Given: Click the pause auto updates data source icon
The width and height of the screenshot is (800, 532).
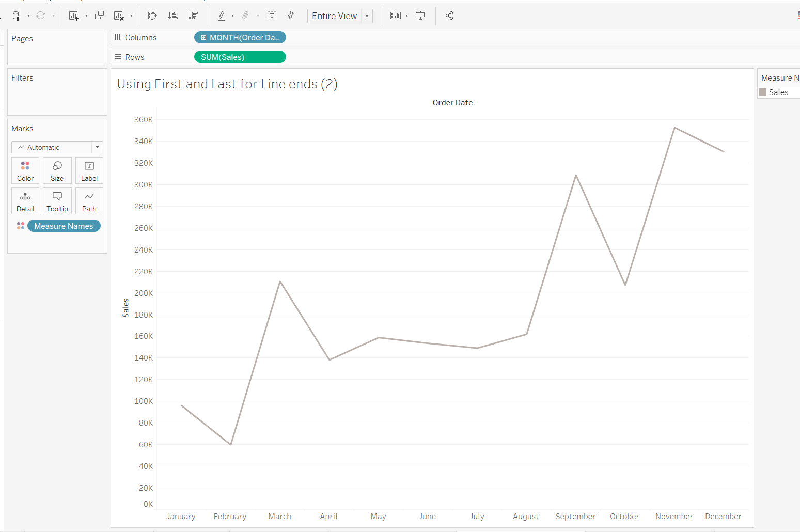Looking at the screenshot, I should [x=17, y=16].
